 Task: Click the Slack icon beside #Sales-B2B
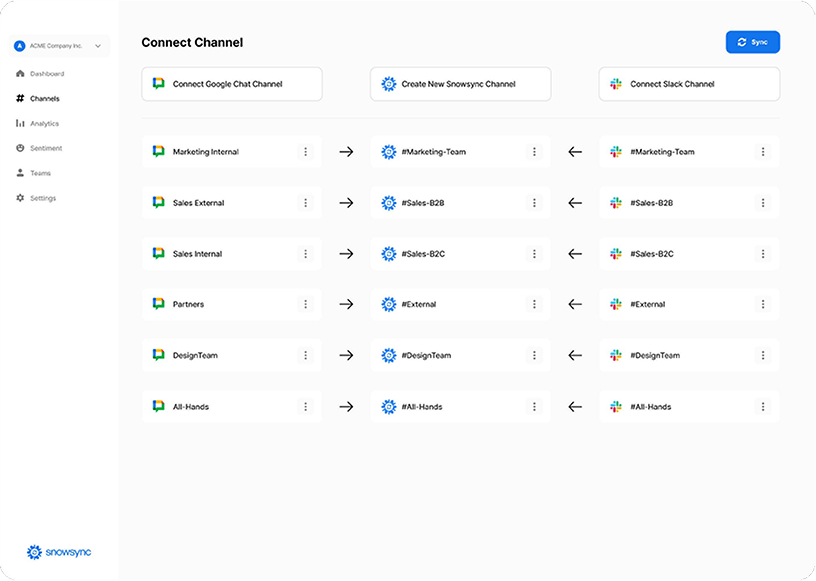pyautogui.click(x=616, y=203)
